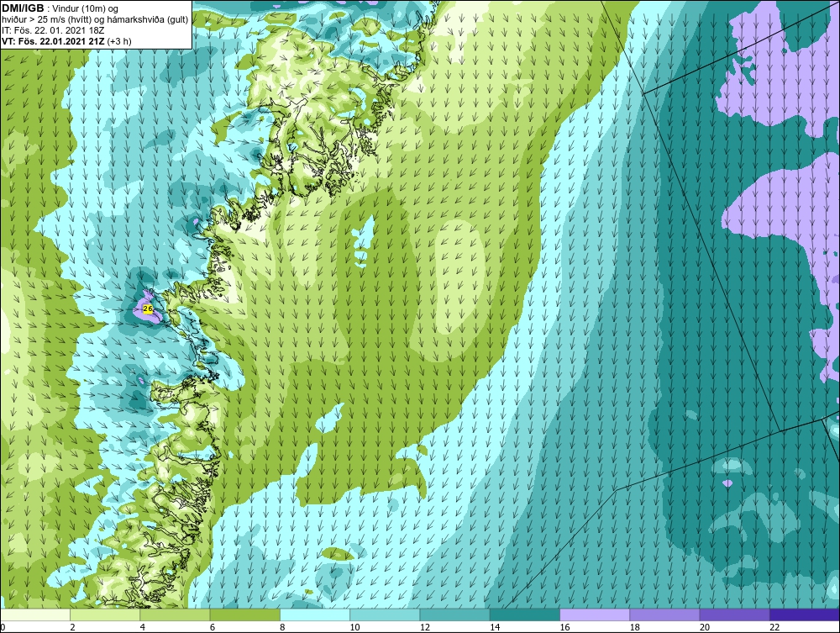Click the yellow 26 max gust marker
Screen dimensions: 840x633
tap(148, 309)
